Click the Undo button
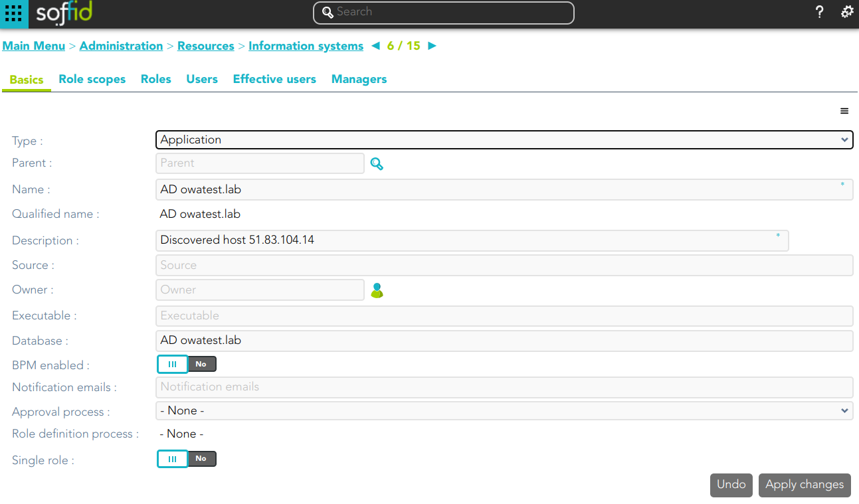This screenshot has height=504, width=859. click(x=731, y=485)
